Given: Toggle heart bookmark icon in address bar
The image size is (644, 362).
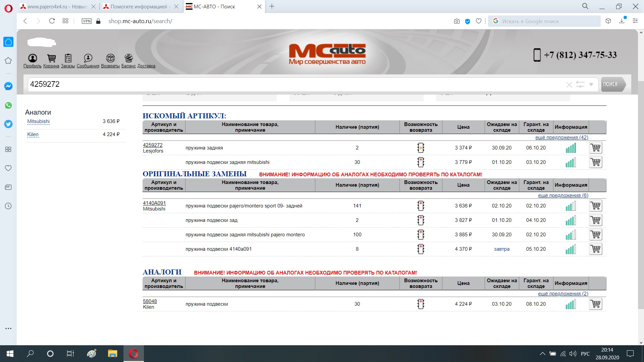Looking at the screenshot, I should point(479,21).
